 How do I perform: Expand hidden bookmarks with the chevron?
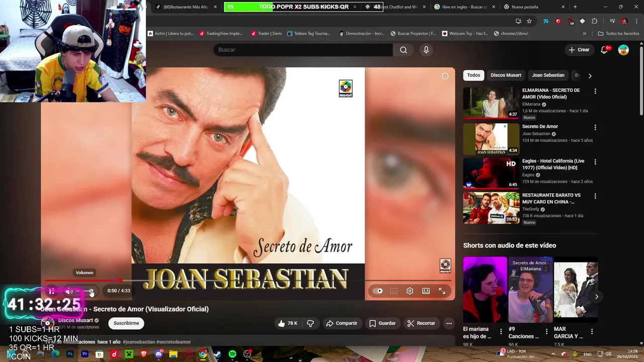click(x=585, y=34)
